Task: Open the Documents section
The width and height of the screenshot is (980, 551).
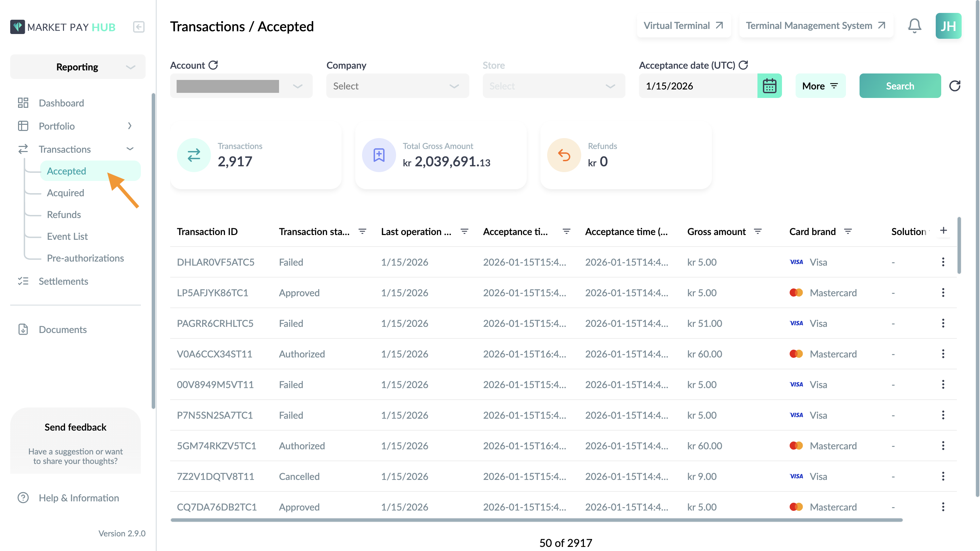Action: pos(63,329)
